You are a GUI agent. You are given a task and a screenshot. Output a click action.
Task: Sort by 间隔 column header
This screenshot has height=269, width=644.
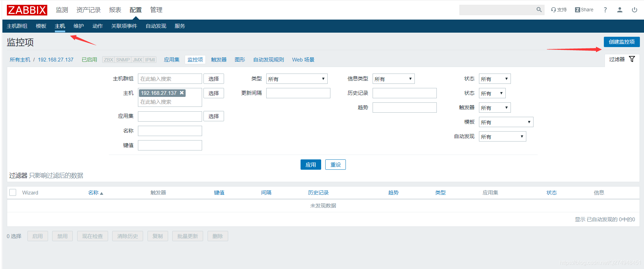pyautogui.click(x=266, y=193)
